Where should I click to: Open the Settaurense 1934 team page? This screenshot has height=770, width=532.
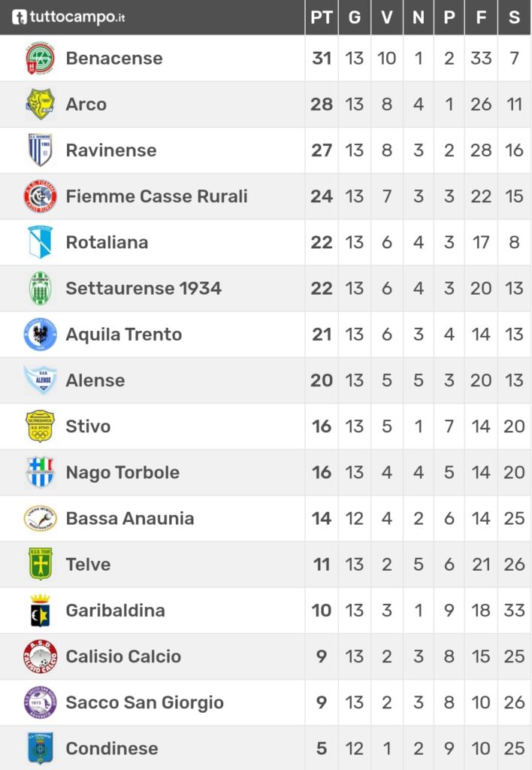pos(144,288)
